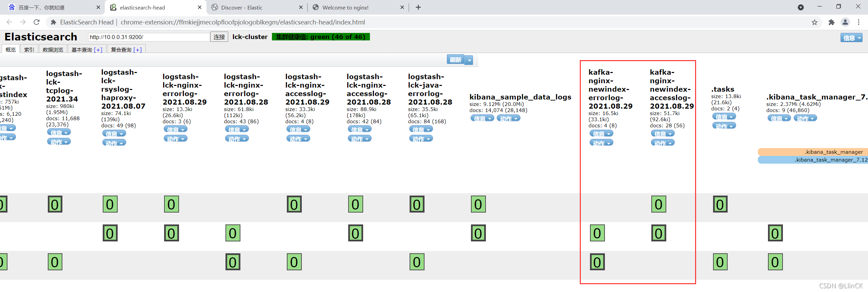
Task: Open the 基本查询 basic query tab
Action: tap(87, 49)
